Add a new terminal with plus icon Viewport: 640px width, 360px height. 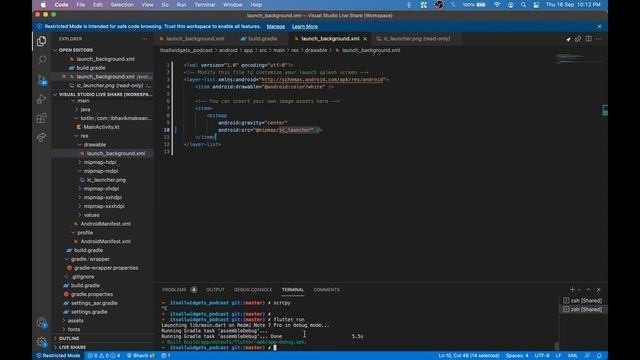572,289
